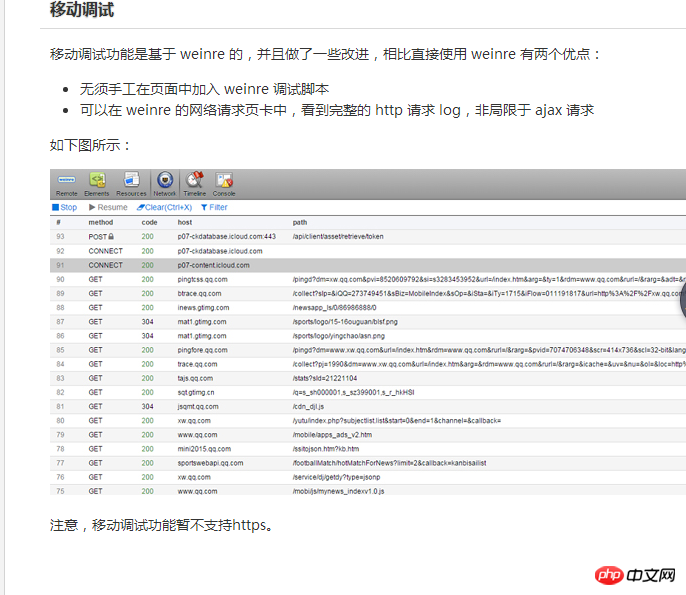686x595 pixels.
Task: Click path /mobile/apps_ads_v2.htm
Action: (x=332, y=435)
